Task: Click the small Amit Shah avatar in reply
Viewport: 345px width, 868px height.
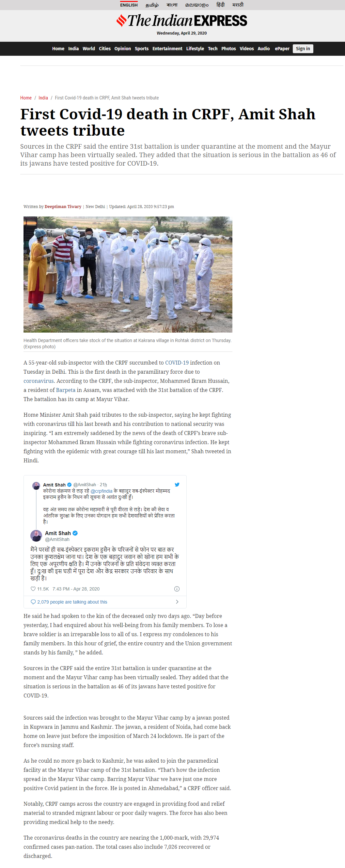Action: click(x=36, y=486)
